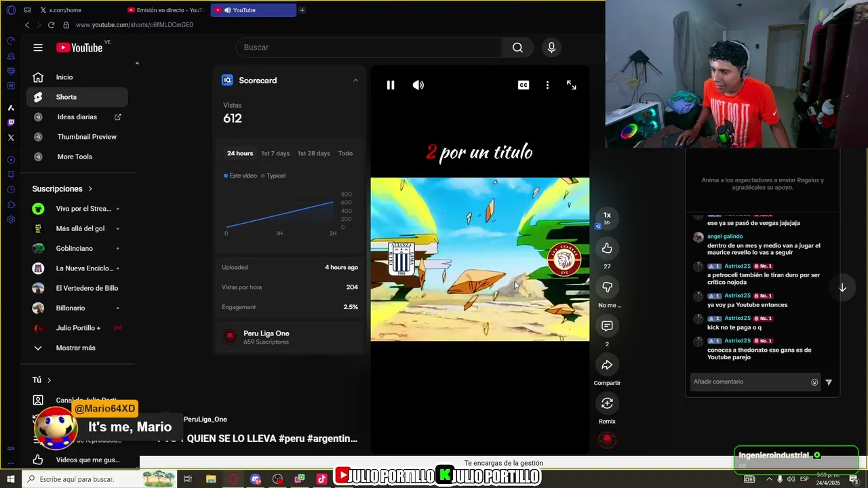The width and height of the screenshot is (868, 488).
Task: Click the YouTube logo
Action: [x=79, y=47]
